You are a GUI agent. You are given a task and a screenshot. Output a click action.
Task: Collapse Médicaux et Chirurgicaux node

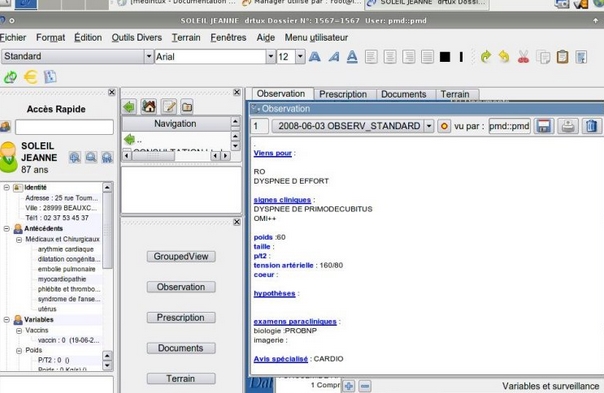[19, 240]
